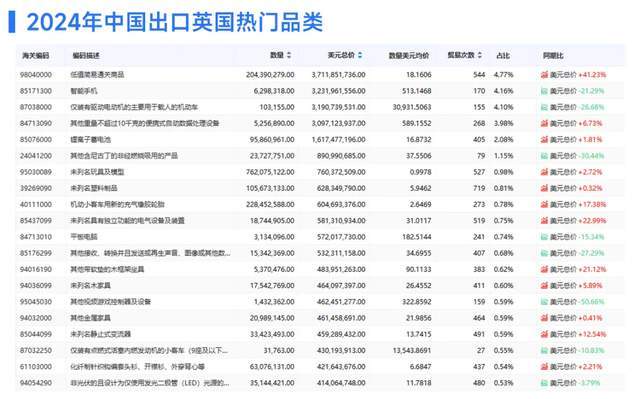The image size is (640, 399).
Task: Click the 其他金属家具 description cell
Action: click(91, 318)
